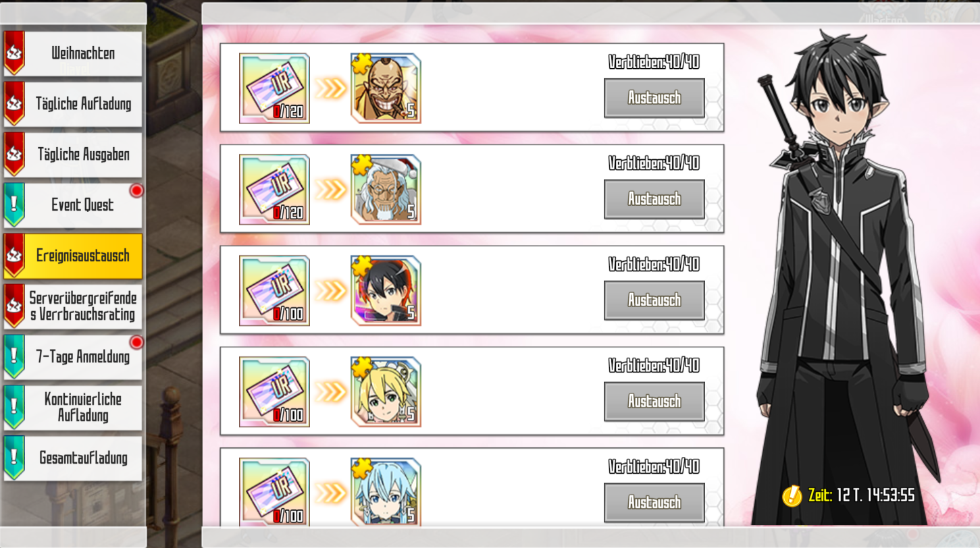Select Event Quest with red notification dot

(73, 205)
